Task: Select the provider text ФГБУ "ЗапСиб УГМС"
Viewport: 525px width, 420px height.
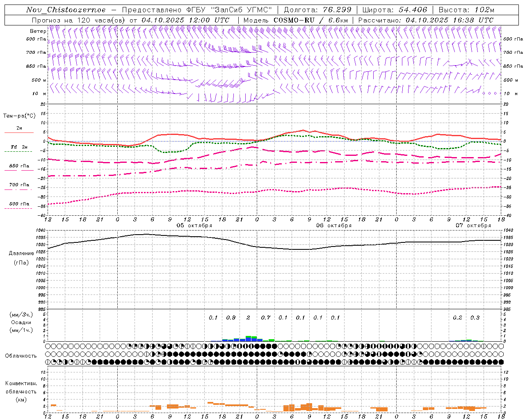Action: coord(230,10)
